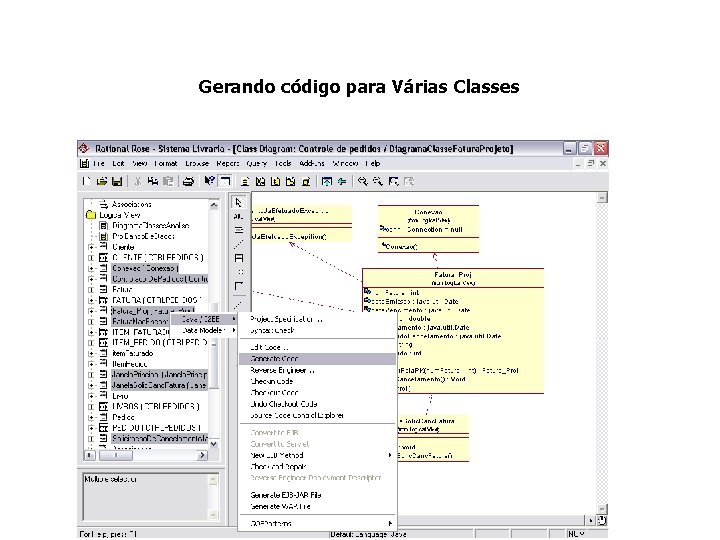Open the Format menu

coord(165,163)
